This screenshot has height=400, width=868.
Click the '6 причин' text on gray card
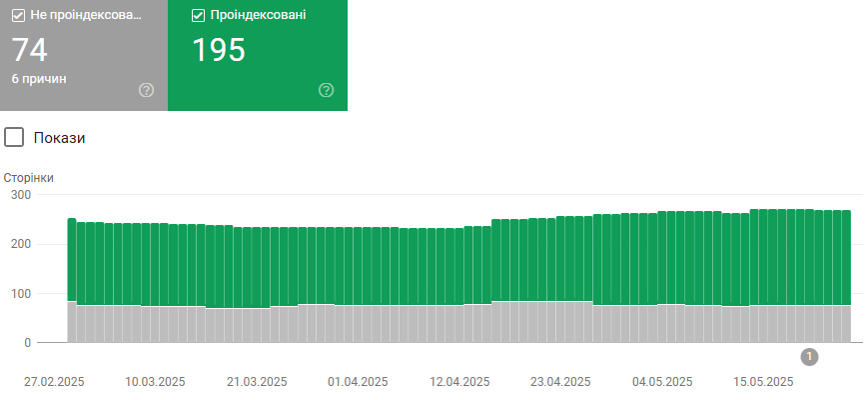(39, 79)
